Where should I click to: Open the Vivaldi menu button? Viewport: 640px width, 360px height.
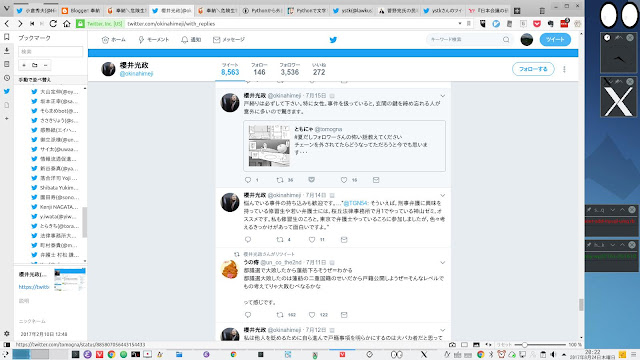pos(7,8)
